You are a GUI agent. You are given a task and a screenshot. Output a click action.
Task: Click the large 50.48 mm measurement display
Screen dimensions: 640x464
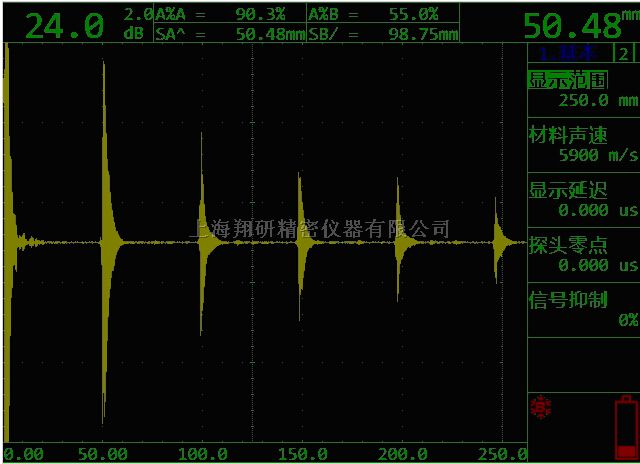tap(581, 24)
